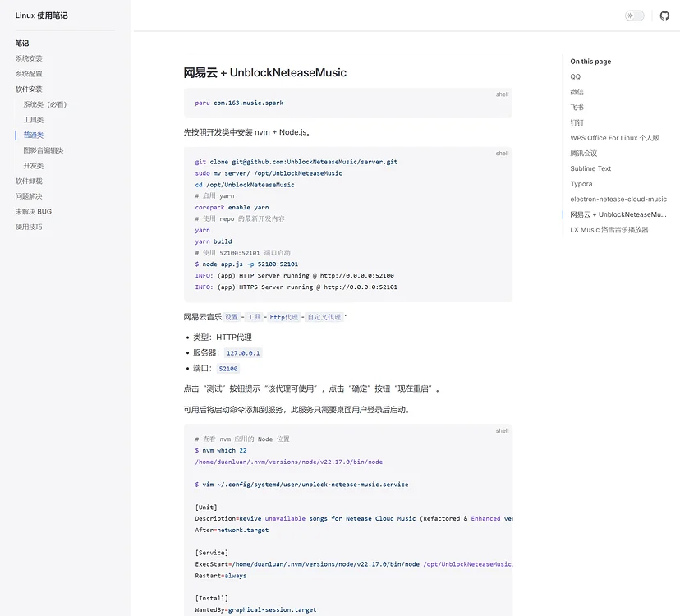Click the paru com.163.music.spark command
Image resolution: width=680 pixels, height=616 pixels.
pyautogui.click(x=239, y=103)
